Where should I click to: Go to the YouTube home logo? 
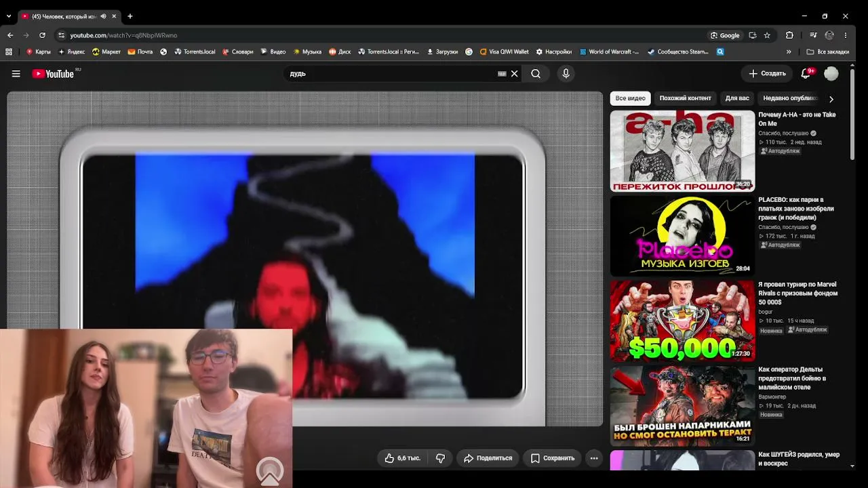pyautogui.click(x=54, y=74)
